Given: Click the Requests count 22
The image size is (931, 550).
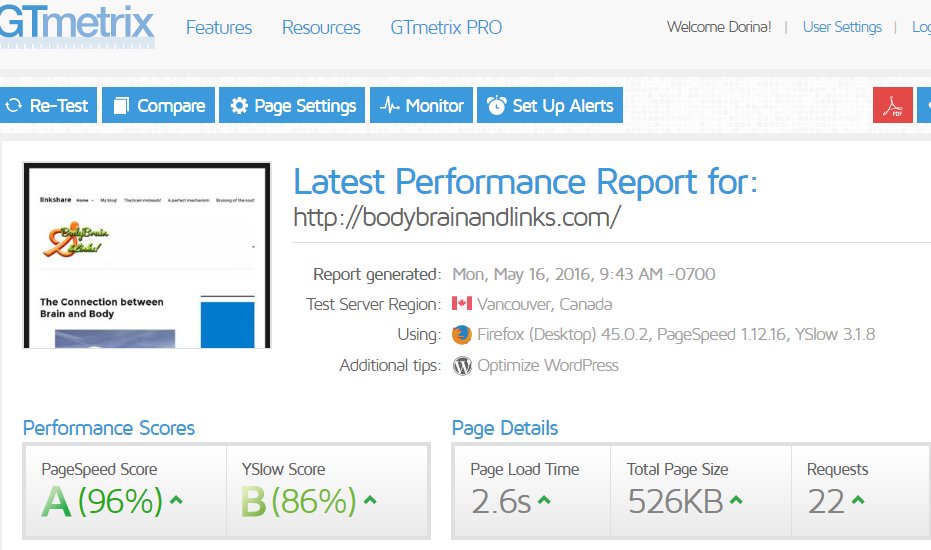Looking at the screenshot, I should (x=826, y=501).
